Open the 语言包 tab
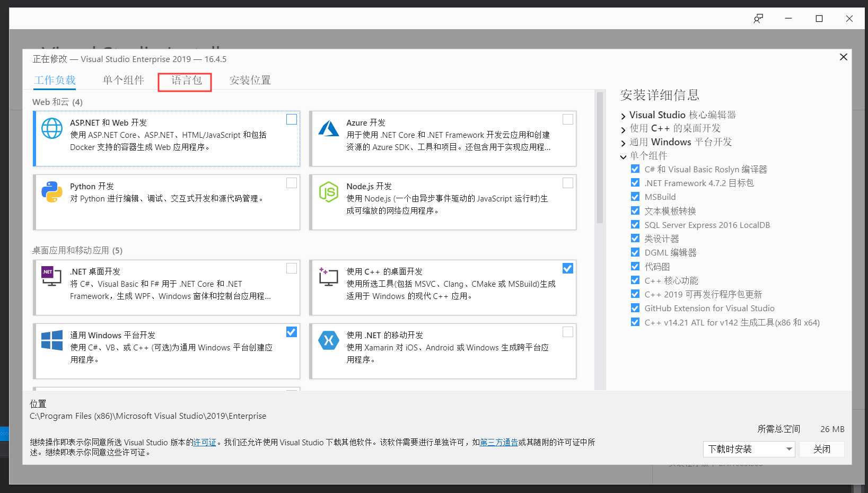This screenshot has height=493, width=868. pos(187,80)
